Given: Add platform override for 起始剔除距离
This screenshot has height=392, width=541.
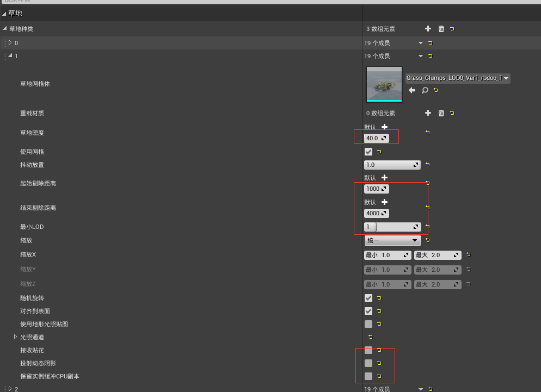Looking at the screenshot, I should point(384,178).
